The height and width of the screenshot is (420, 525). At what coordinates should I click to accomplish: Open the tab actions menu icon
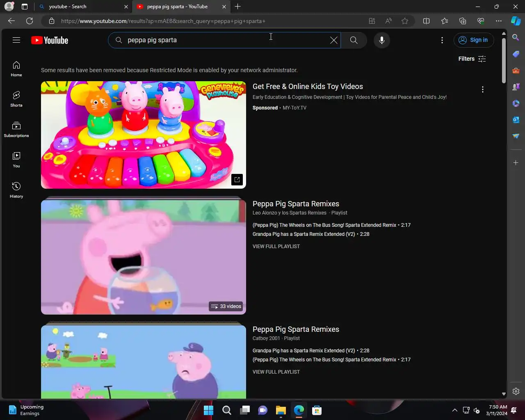click(25, 7)
